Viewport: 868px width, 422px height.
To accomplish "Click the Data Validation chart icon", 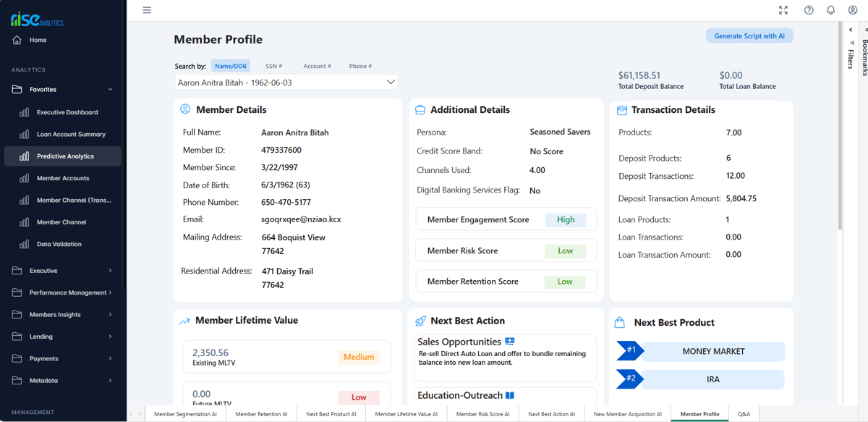I will click(x=25, y=244).
